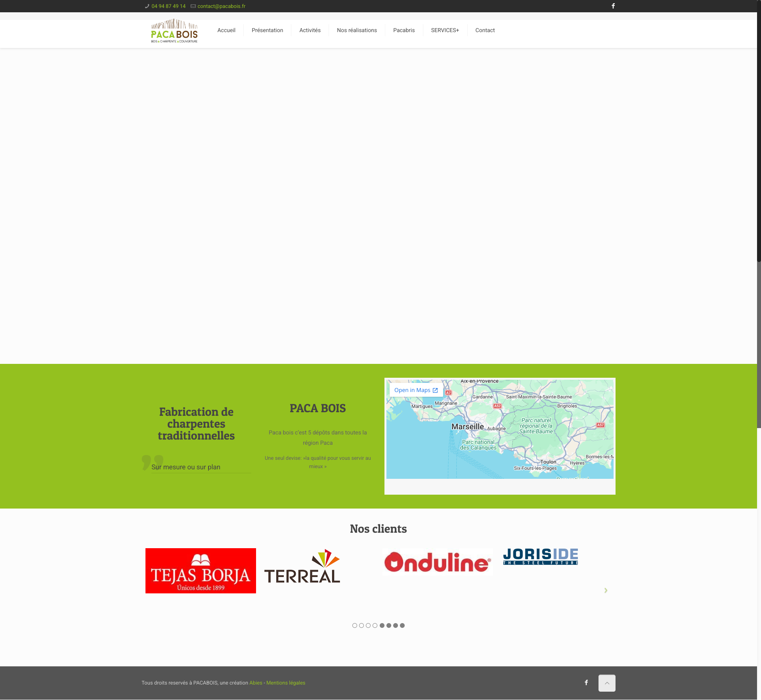Click the phone number 04 94 87 49 14

[168, 6]
